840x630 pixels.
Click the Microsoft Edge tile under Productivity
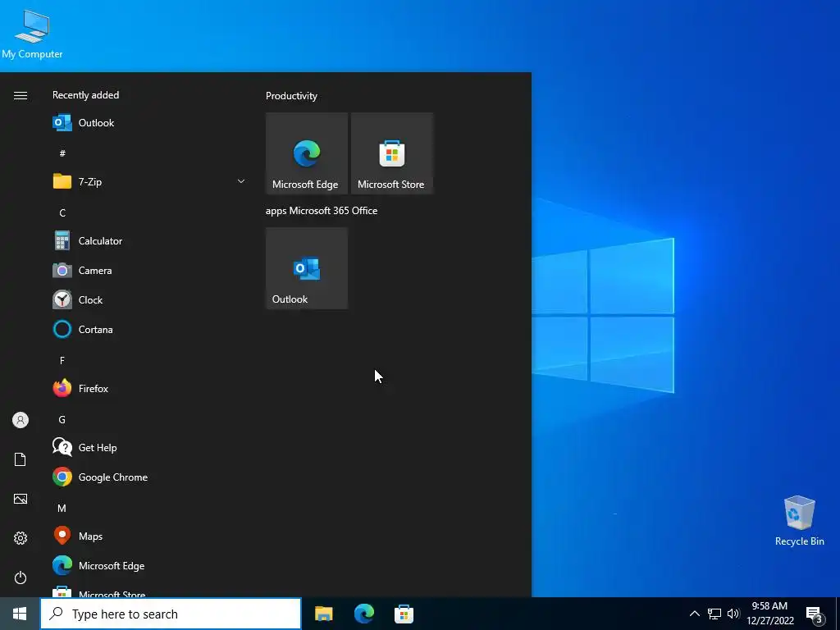(x=307, y=153)
